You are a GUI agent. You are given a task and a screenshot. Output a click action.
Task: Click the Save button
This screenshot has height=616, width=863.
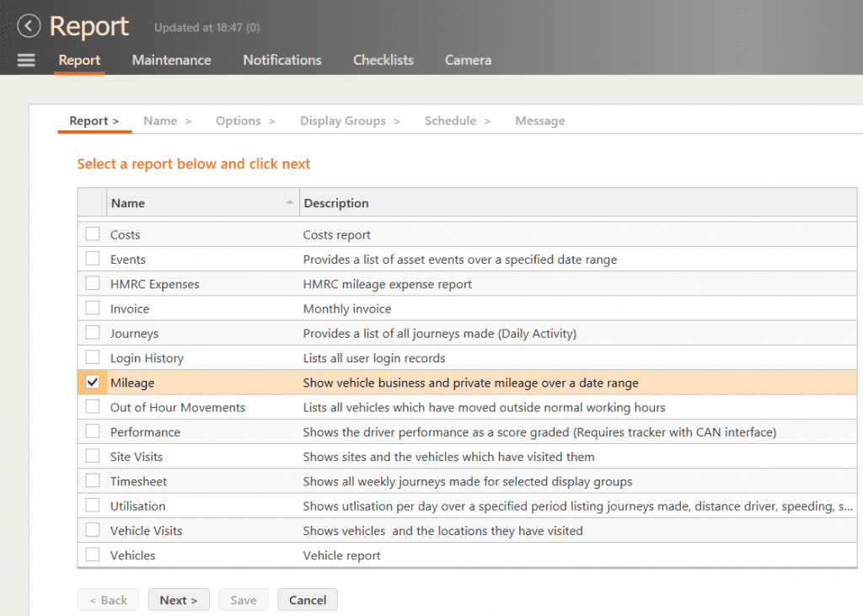point(244,599)
